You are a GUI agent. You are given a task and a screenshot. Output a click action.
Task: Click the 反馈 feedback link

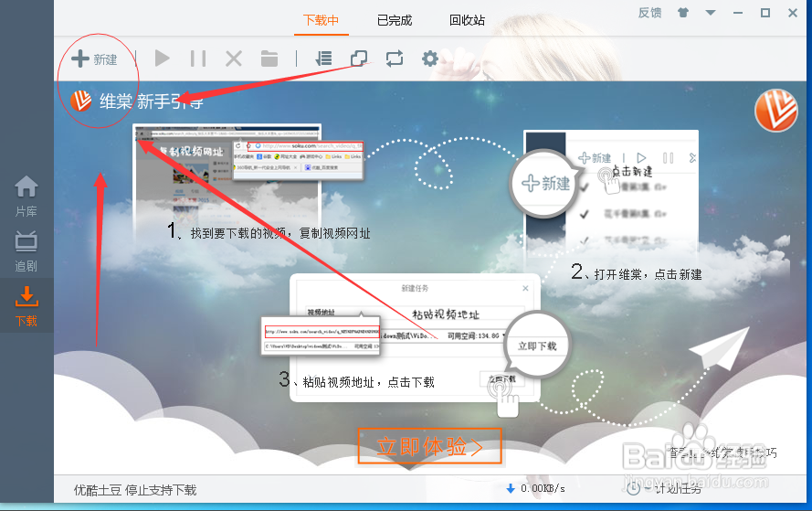(x=649, y=13)
